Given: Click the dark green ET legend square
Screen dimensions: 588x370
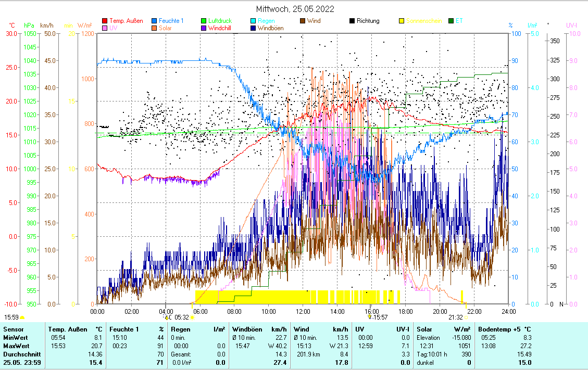Looking at the screenshot, I should tap(451, 21).
